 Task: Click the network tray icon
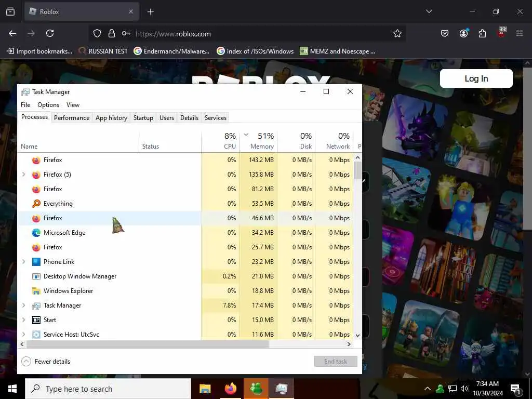pyautogui.click(x=453, y=389)
